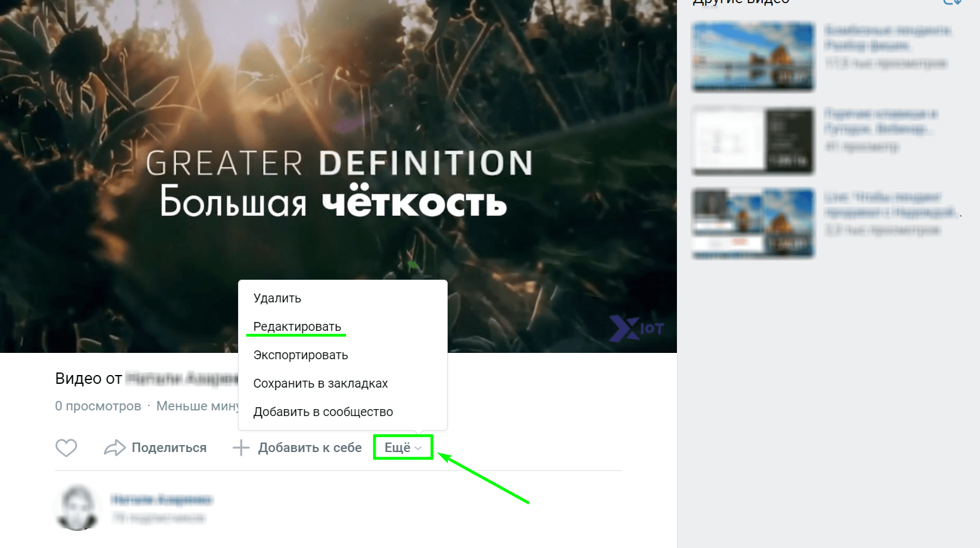The height and width of the screenshot is (548, 980).
Task: Open the blurred author name link below the video
Action: coord(162,499)
